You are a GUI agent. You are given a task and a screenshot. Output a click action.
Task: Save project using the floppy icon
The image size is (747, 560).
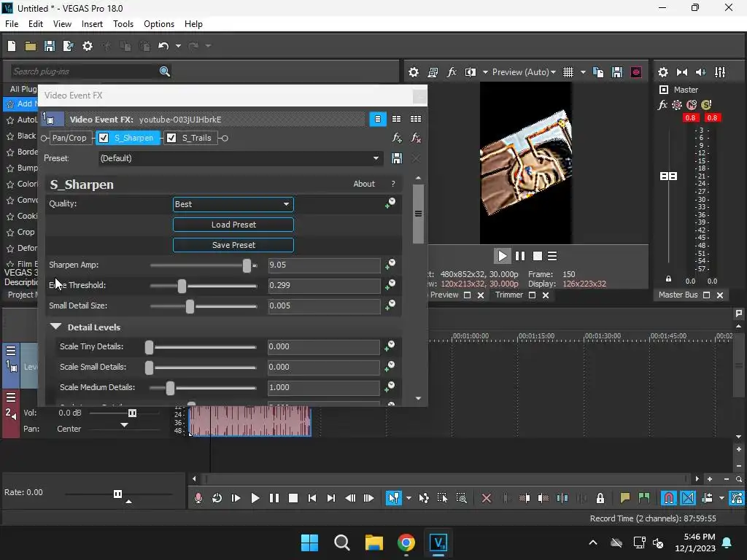[x=49, y=46]
